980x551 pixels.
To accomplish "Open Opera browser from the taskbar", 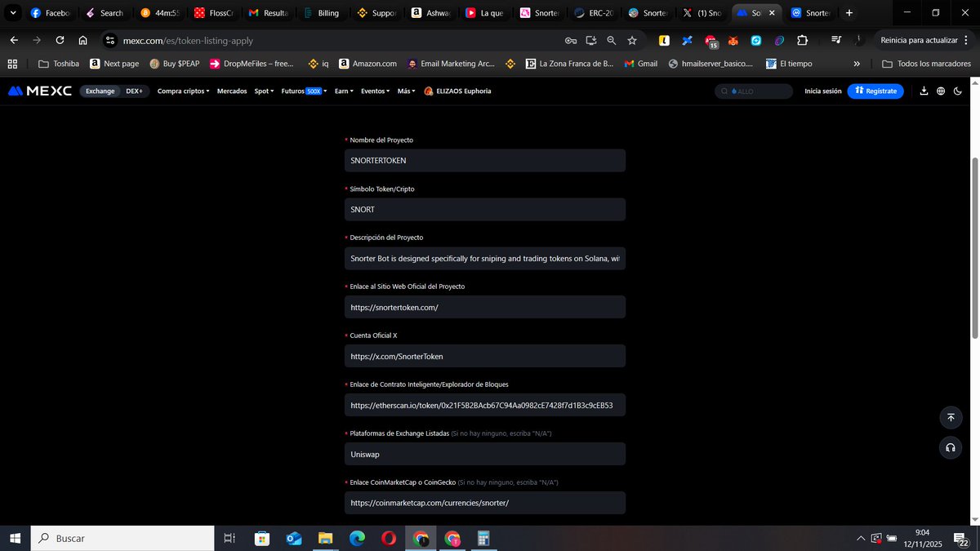I will tap(389, 539).
